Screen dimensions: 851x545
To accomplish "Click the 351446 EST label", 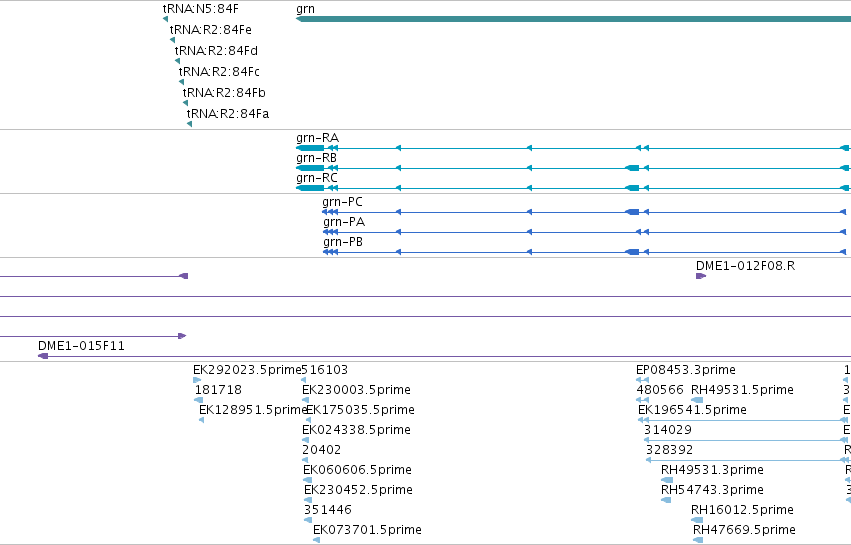I will tap(328, 510).
